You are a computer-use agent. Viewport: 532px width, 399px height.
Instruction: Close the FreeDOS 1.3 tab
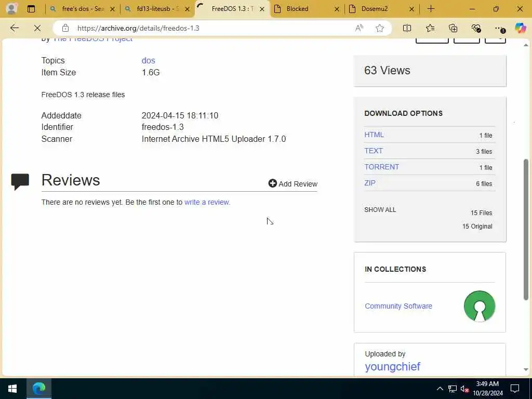262,9
